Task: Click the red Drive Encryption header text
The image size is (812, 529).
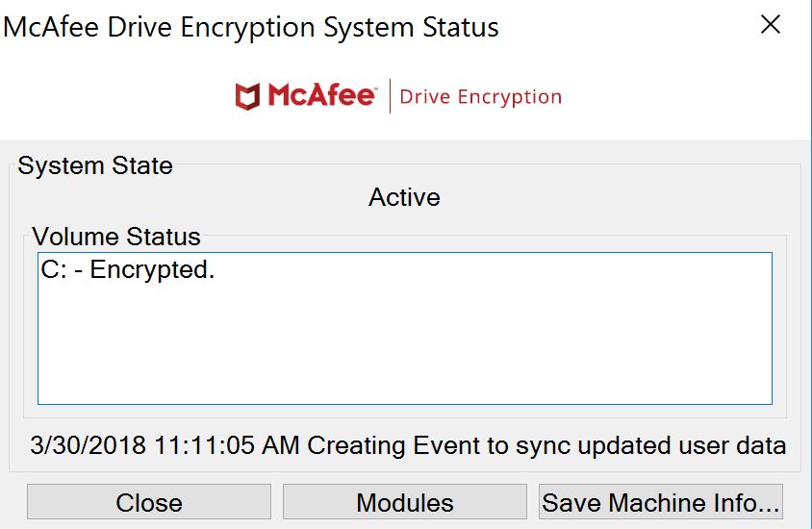Action: 480,97
